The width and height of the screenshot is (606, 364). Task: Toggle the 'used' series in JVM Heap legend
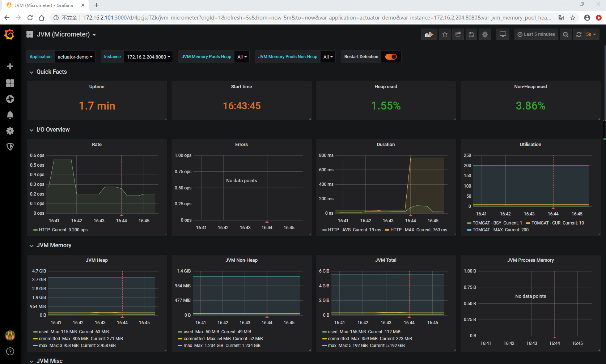click(x=43, y=331)
